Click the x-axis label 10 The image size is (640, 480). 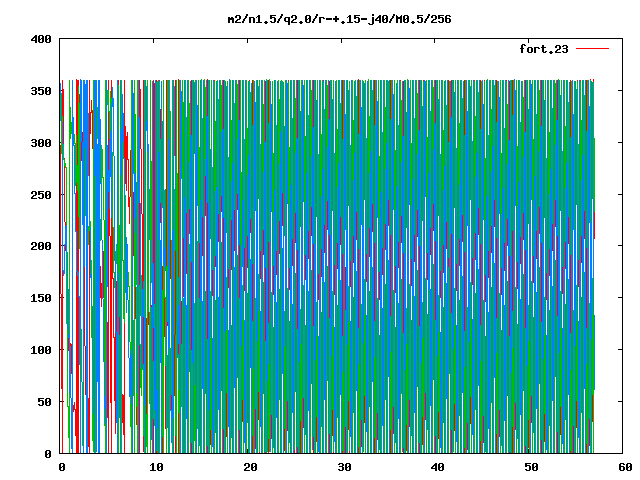[156, 467]
